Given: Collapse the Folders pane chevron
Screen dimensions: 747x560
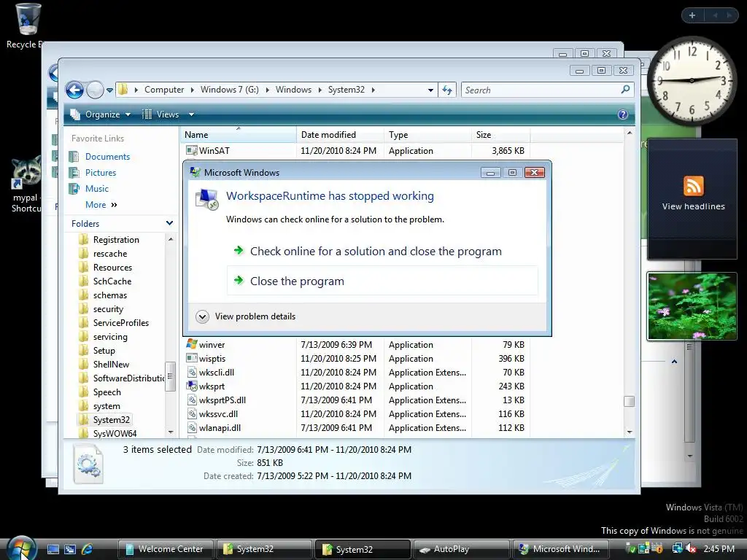Looking at the screenshot, I should (169, 223).
